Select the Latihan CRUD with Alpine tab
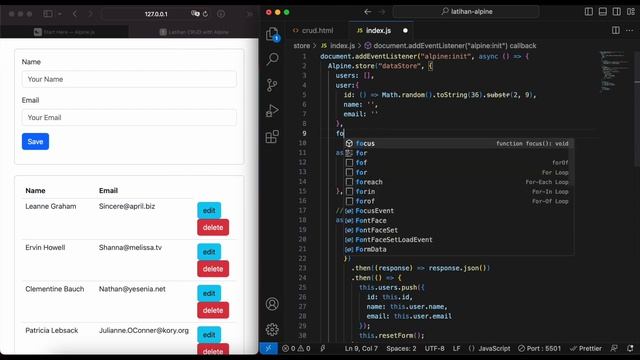This screenshot has width=640, height=360. pyautogui.click(x=194, y=32)
